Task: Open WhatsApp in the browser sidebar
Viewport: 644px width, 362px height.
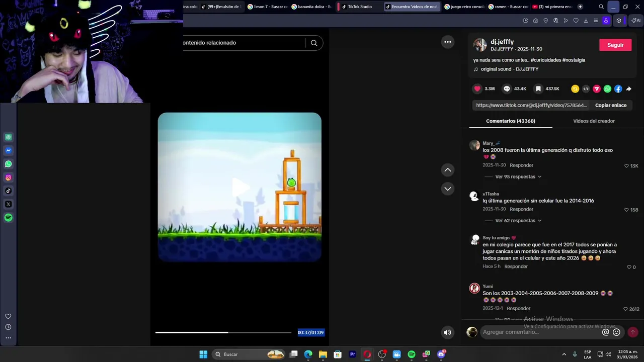Action: click(9, 164)
